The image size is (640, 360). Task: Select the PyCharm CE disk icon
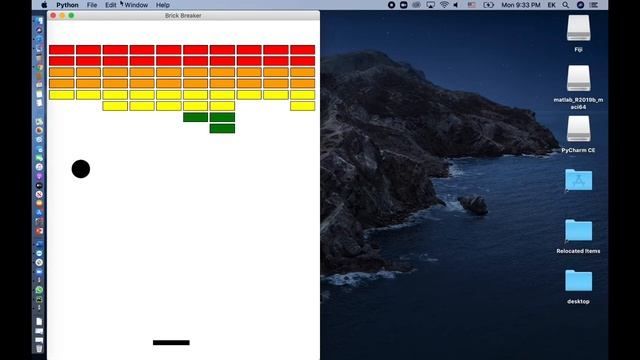pyautogui.click(x=578, y=129)
